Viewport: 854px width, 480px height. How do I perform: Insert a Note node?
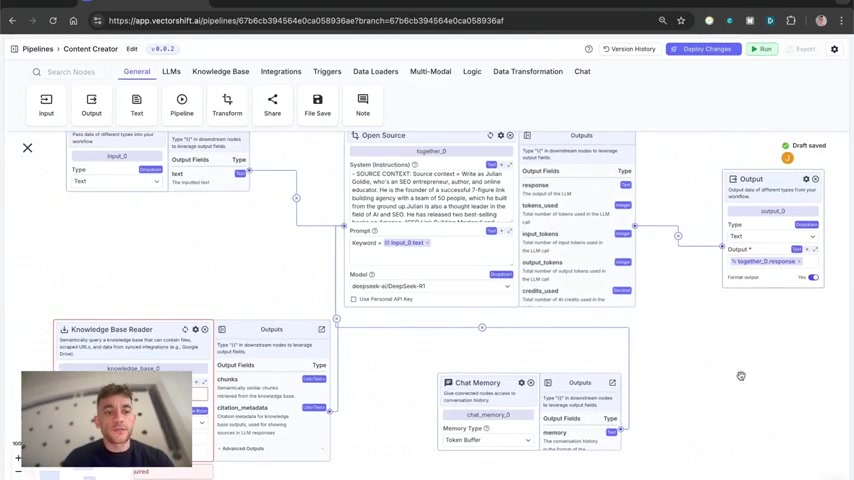(363, 105)
